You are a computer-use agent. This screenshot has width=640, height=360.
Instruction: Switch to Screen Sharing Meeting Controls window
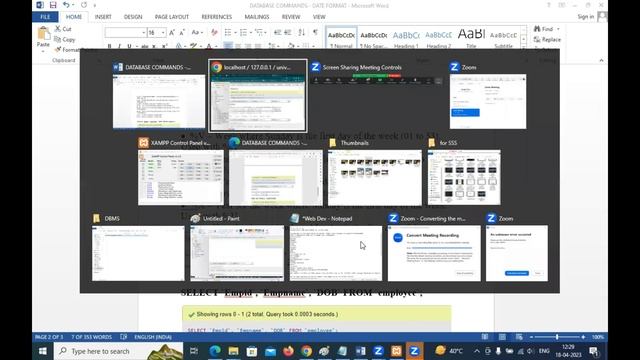pos(376,73)
